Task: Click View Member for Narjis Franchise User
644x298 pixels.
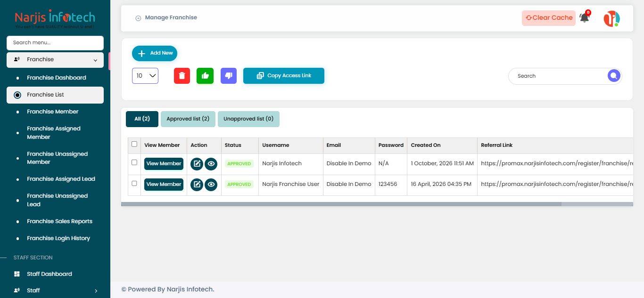Action: [x=164, y=185]
